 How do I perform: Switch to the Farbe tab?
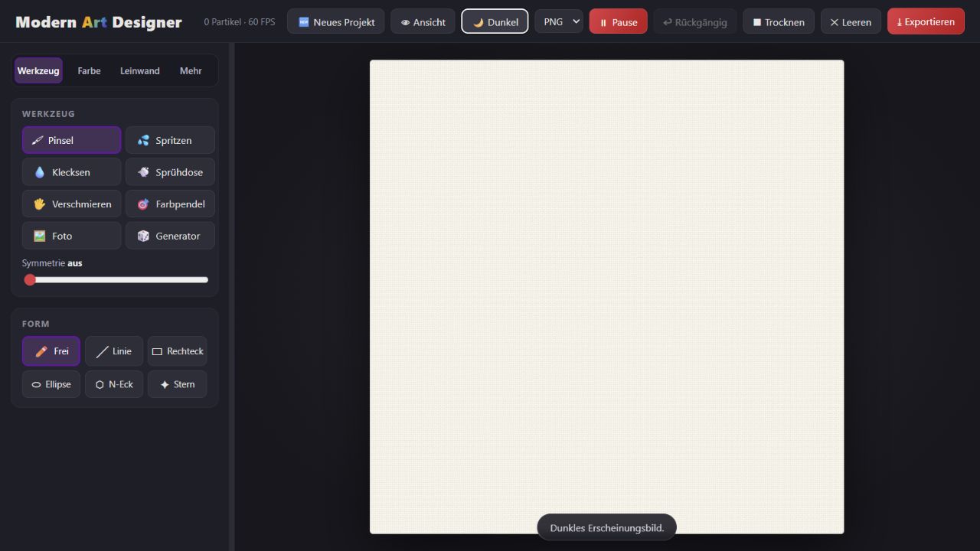(89, 70)
